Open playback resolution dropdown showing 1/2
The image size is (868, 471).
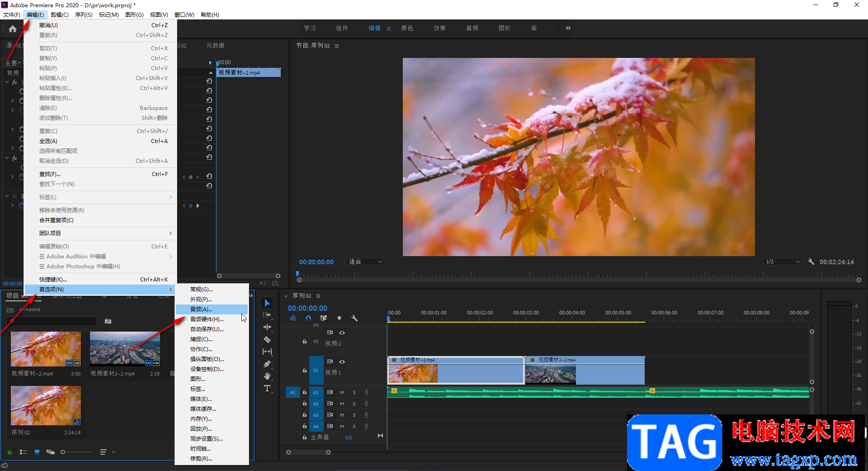click(783, 262)
